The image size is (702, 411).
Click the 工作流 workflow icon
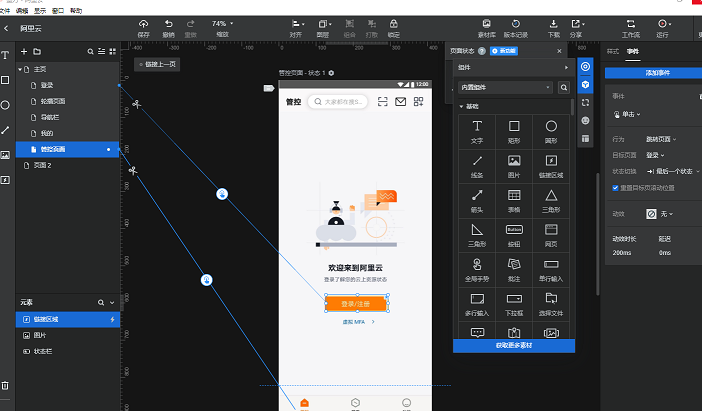(630, 24)
